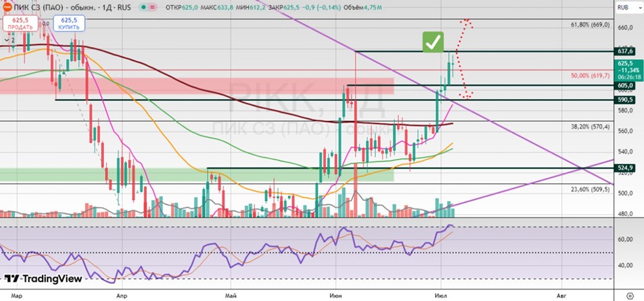The width and height of the screenshot is (644, 301).
Task: Click the 0,0 spread value between buy/sell
Action: point(45,23)
